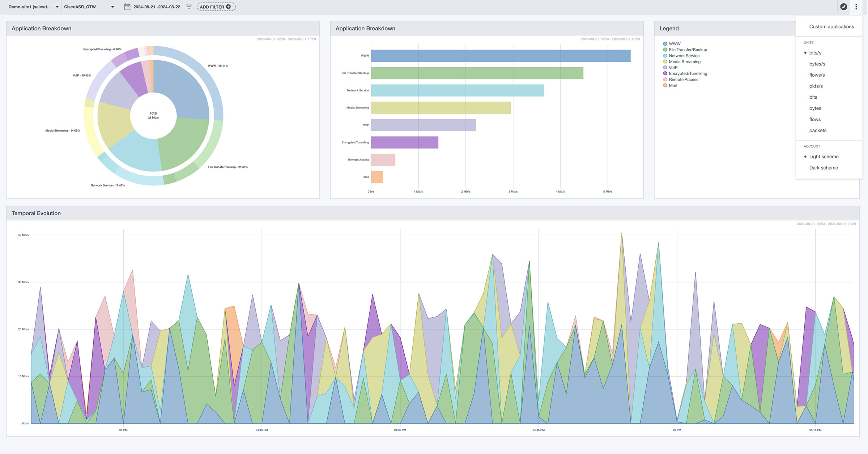Open the compass explore icon

pos(843,7)
